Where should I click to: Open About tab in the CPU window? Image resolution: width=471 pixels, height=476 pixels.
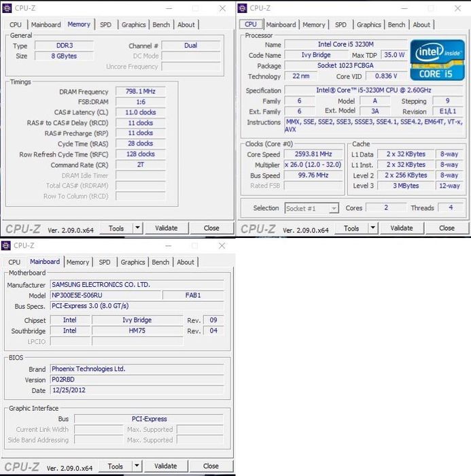pos(421,24)
